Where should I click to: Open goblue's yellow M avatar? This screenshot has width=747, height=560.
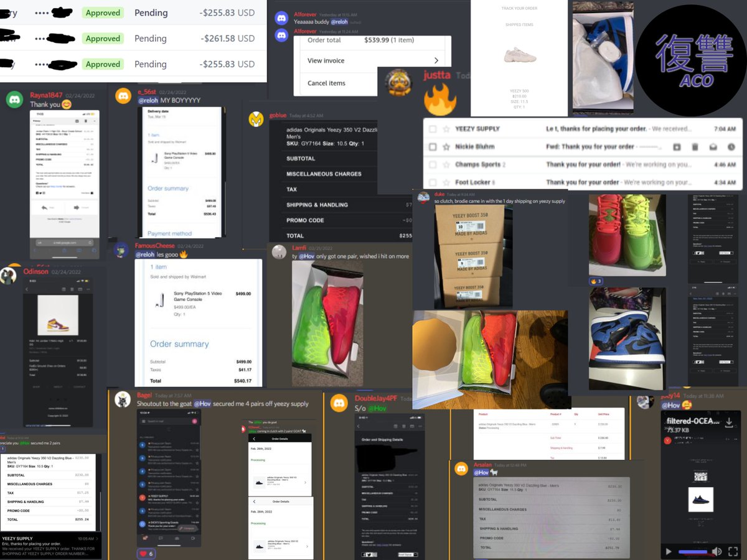click(256, 119)
